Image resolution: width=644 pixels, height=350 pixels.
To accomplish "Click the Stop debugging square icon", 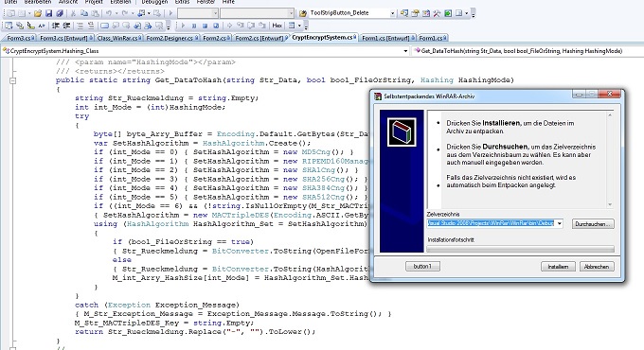I will 205,26.
